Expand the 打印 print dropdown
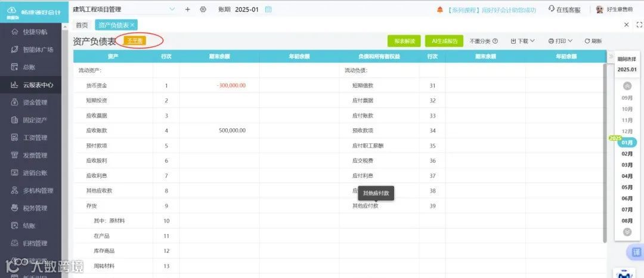Viewport: 644px width, 278px height. click(x=560, y=41)
